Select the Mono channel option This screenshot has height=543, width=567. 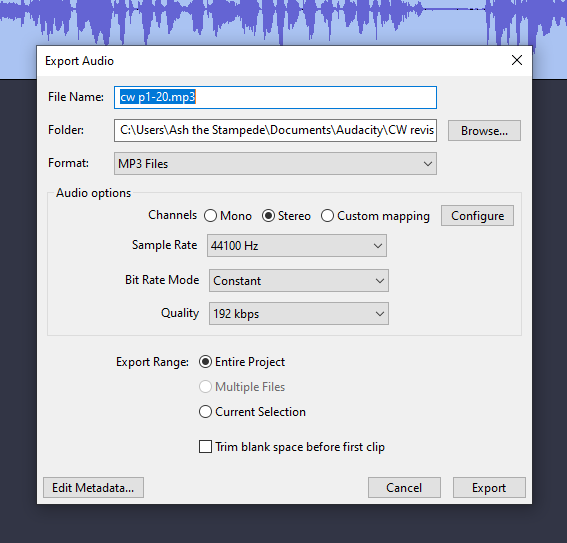228,216
